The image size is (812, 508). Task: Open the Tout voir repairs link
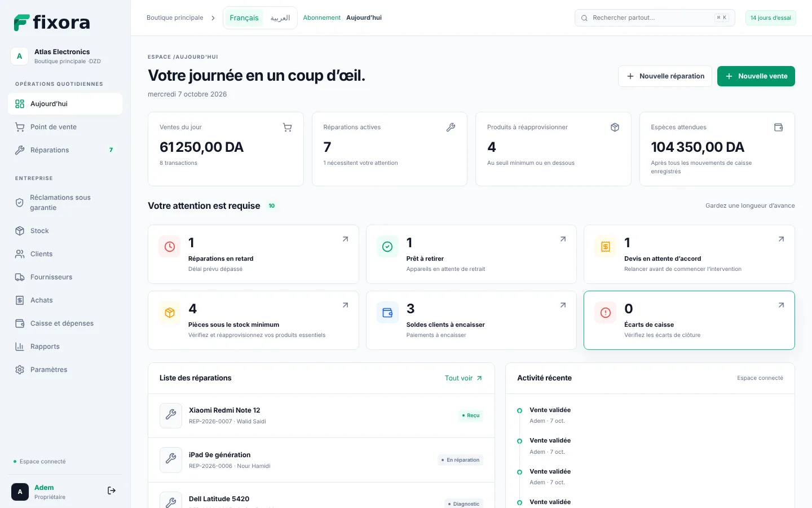pyautogui.click(x=464, y=378)
